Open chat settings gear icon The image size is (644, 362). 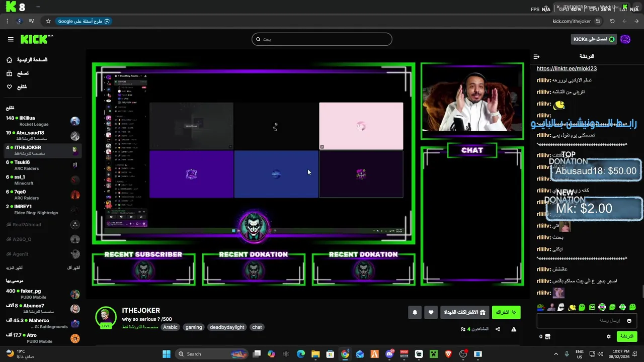(x=608, y=336)
